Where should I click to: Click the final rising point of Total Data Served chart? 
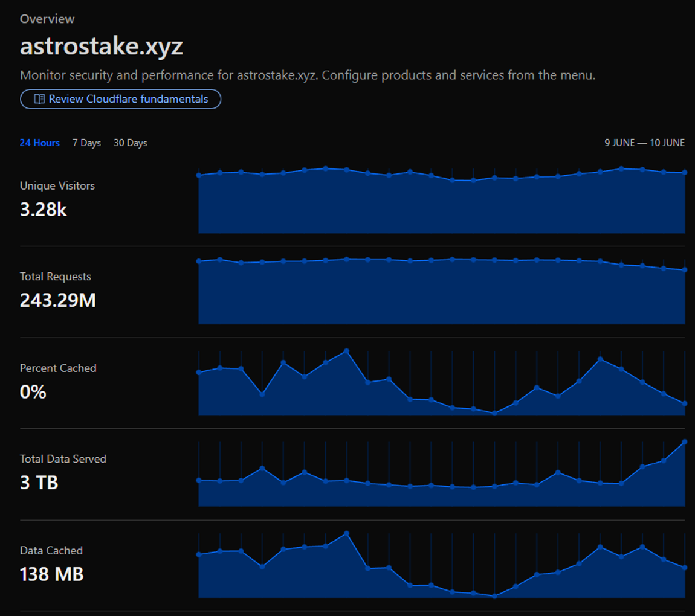coord(684,442)
